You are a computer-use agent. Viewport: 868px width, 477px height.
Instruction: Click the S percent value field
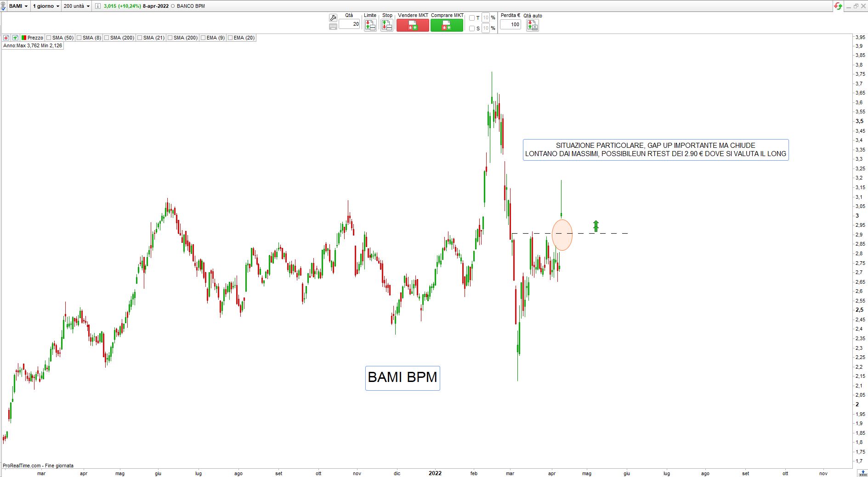pos(486,28)
